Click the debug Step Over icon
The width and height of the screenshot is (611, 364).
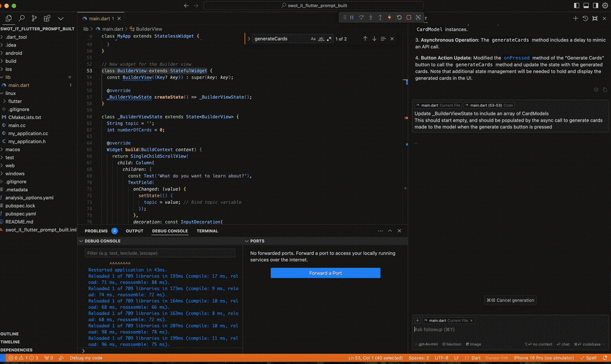(x=361, y=18)
